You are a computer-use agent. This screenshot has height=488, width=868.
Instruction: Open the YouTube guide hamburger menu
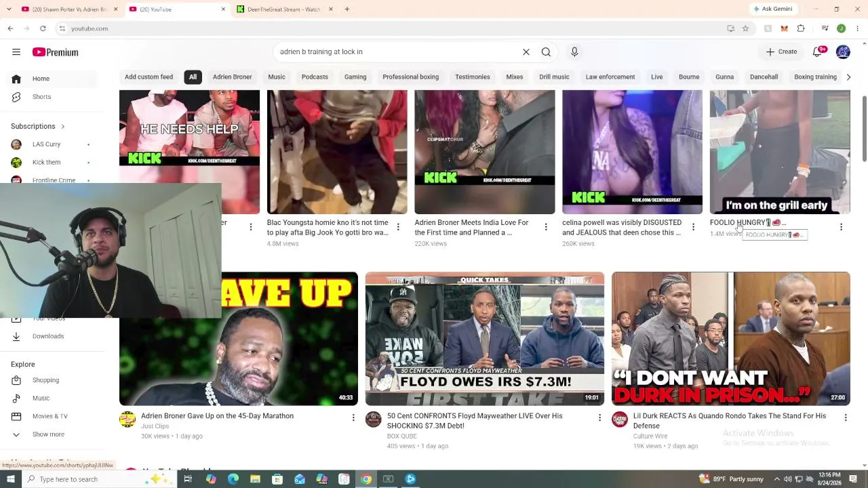(16, 52)
